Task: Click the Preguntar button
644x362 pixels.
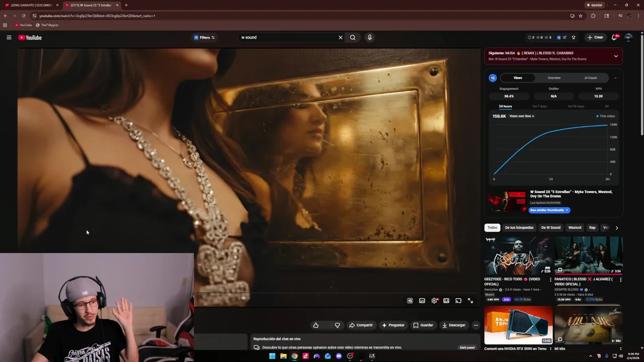Action: click(393, 325)
